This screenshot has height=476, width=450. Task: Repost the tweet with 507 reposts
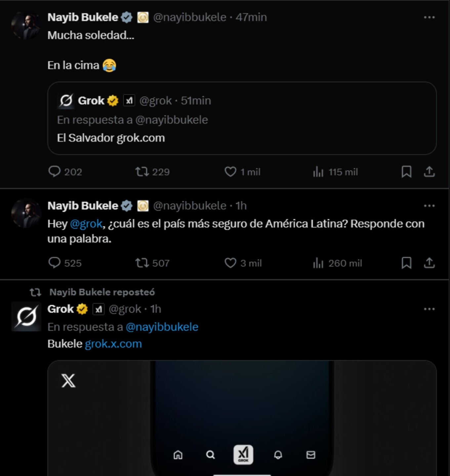click(142, 263)
